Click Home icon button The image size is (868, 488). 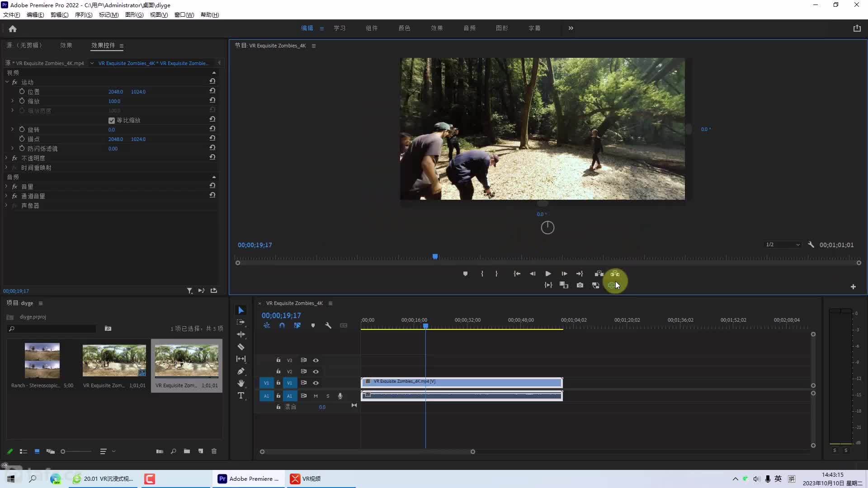(13, 28)
